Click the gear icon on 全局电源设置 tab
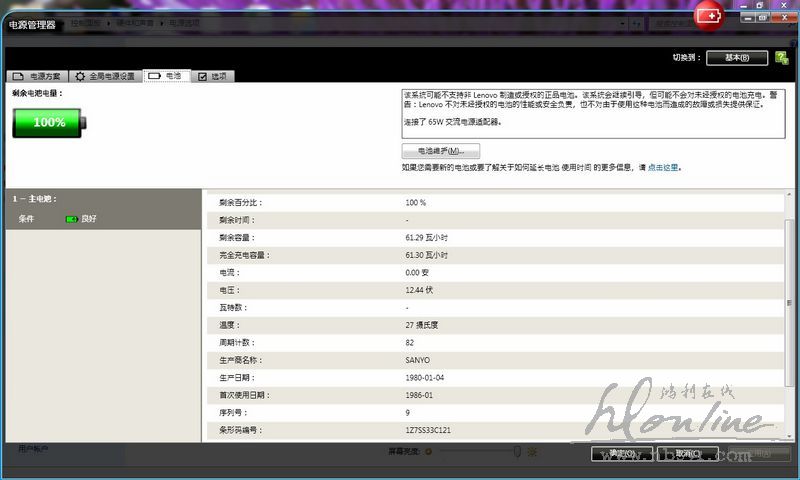 (x=80, y=76)
